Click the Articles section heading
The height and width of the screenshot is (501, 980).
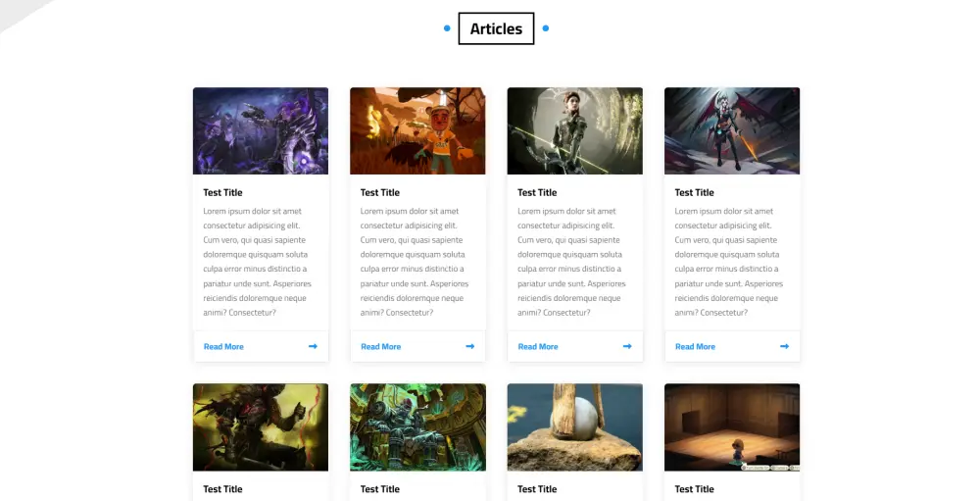click(x=496, y=28)
